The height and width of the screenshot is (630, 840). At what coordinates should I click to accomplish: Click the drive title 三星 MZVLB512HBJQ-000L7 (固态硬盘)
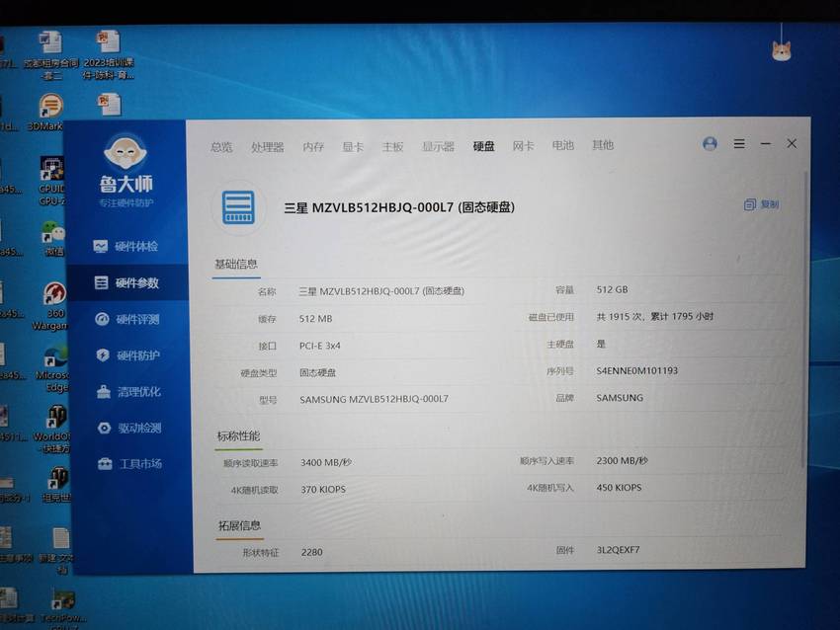click(x=399, y=207)
